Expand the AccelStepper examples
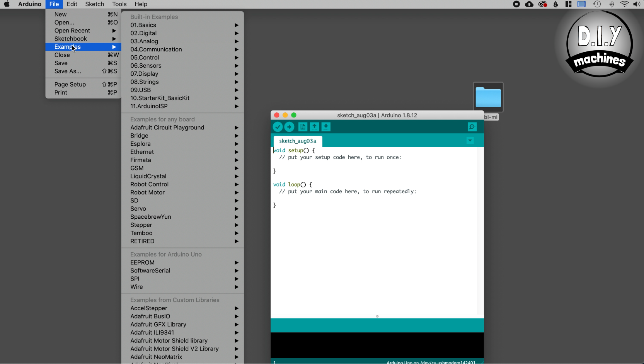 (x=183, y=308)
